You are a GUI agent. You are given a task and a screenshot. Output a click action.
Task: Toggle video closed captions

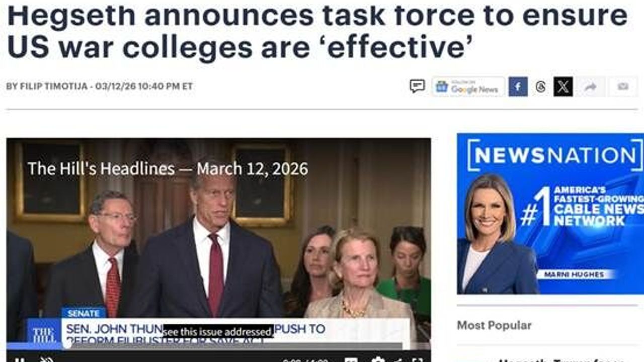coord(351,360)
